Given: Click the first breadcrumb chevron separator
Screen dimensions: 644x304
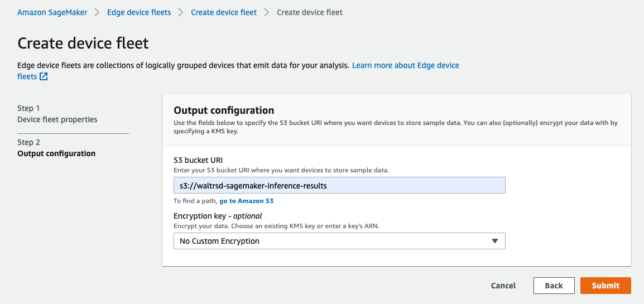Looking at the screenshot, I should point(97,12).
